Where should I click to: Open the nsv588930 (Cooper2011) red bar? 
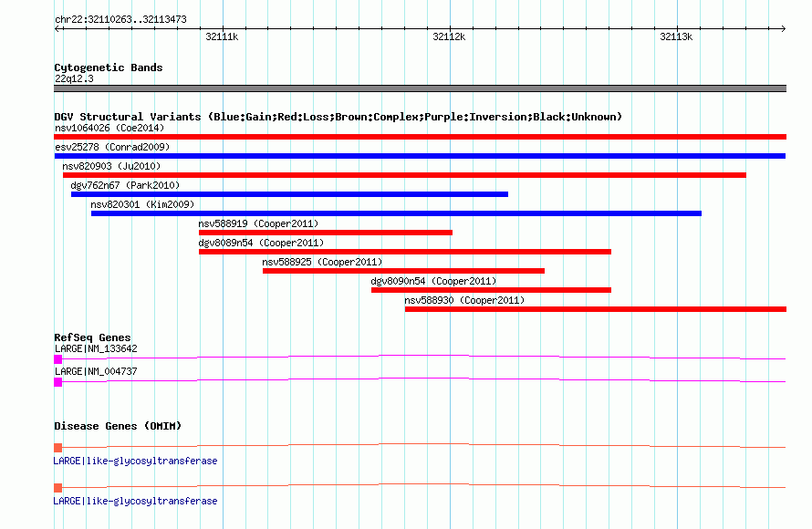[x=596, y=309]
